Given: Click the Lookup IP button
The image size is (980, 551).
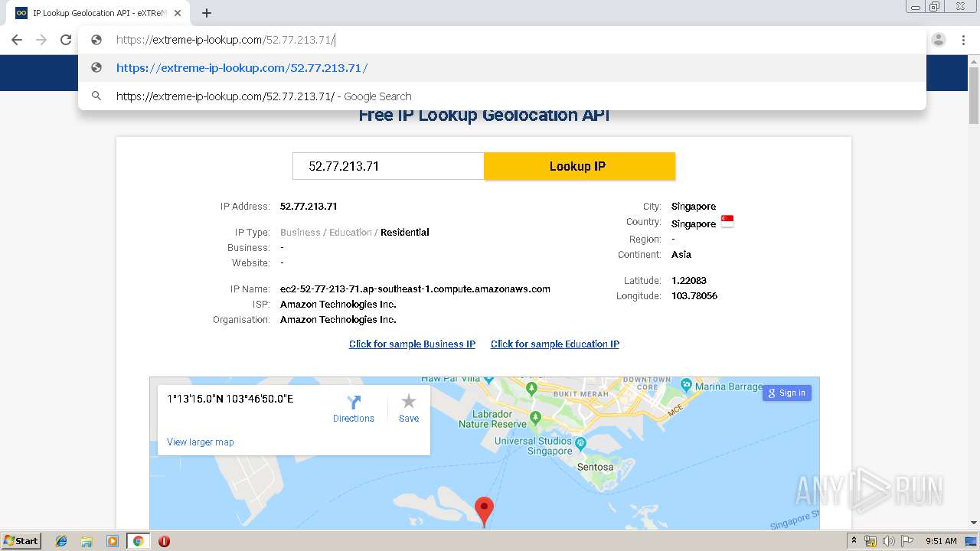Looking at the screenshot, I should tap(580, 166).
